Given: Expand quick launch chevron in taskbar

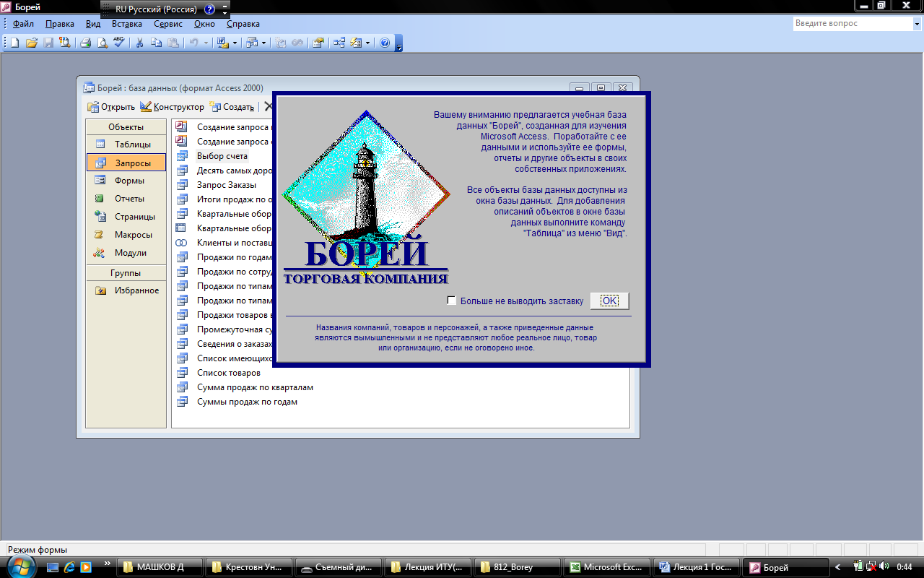Looking at the screenshot, I should (108, 563).
